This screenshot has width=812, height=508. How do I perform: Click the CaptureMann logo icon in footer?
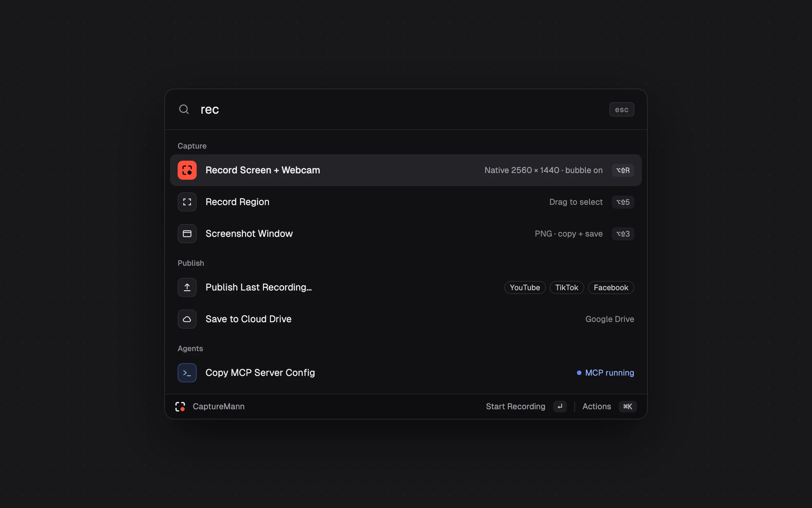[180, 406]
